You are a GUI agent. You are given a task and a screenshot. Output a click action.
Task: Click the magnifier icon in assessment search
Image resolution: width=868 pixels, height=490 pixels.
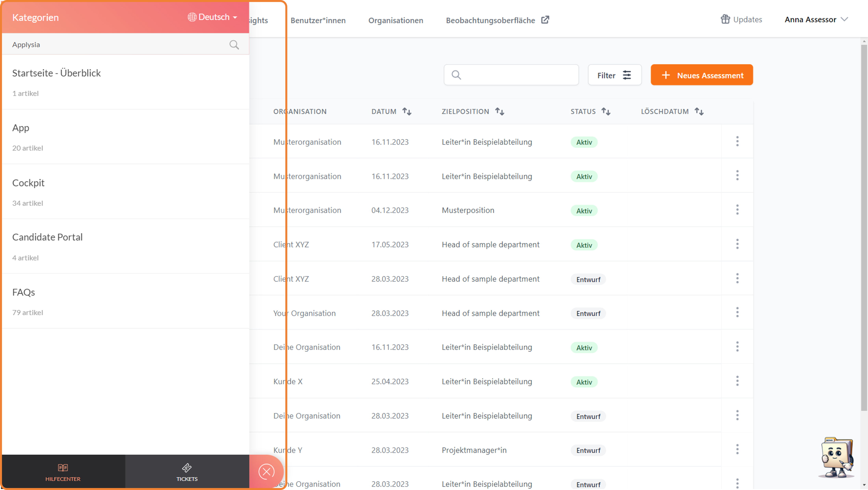point(456,75)
